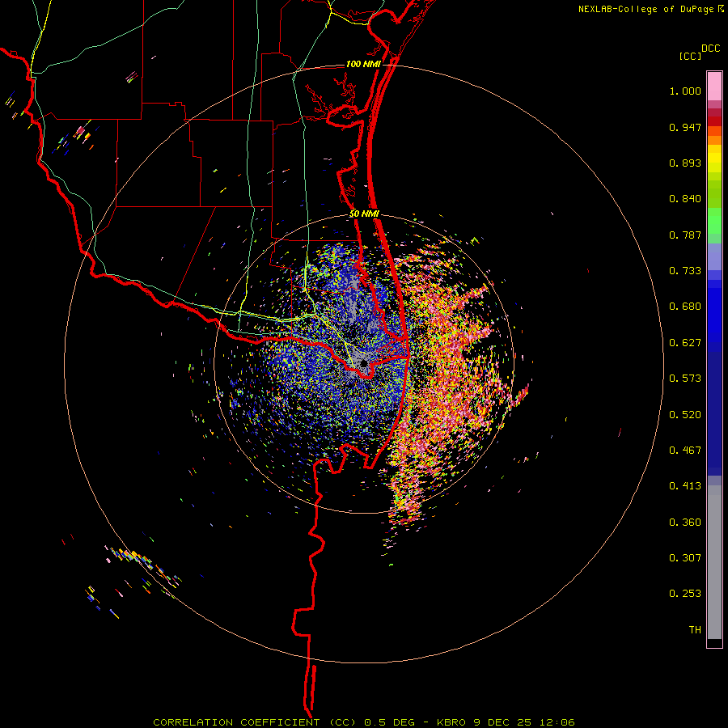Viewport: 728px width, 728px height.
Task: Click the black radar site dot
Action: (x=364, y=363)
